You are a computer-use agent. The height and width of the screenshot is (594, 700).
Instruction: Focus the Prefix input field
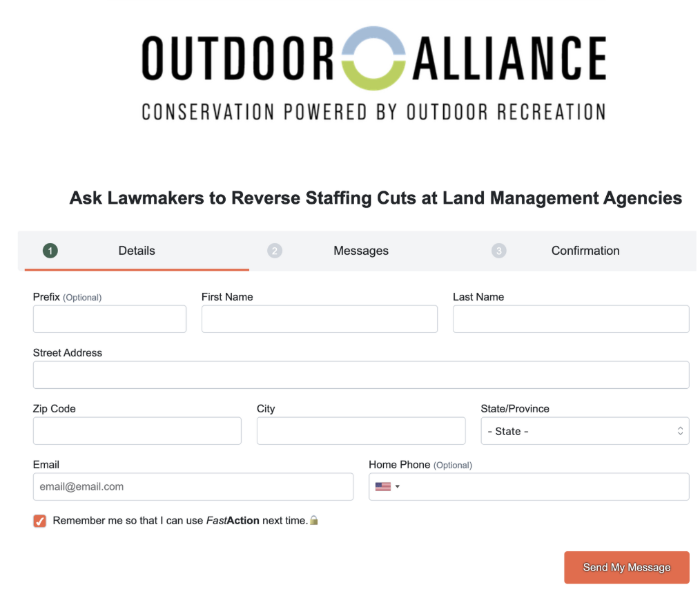coord(109,319)
